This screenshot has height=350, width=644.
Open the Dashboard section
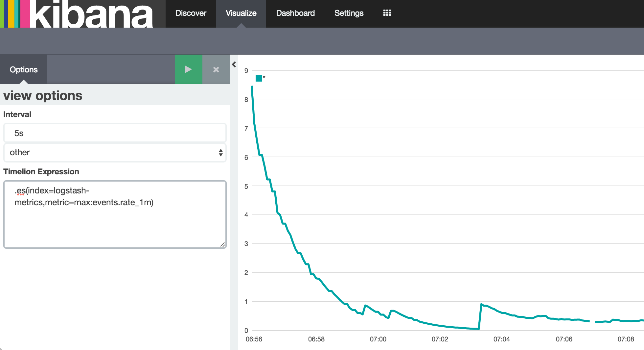[295, 13]
